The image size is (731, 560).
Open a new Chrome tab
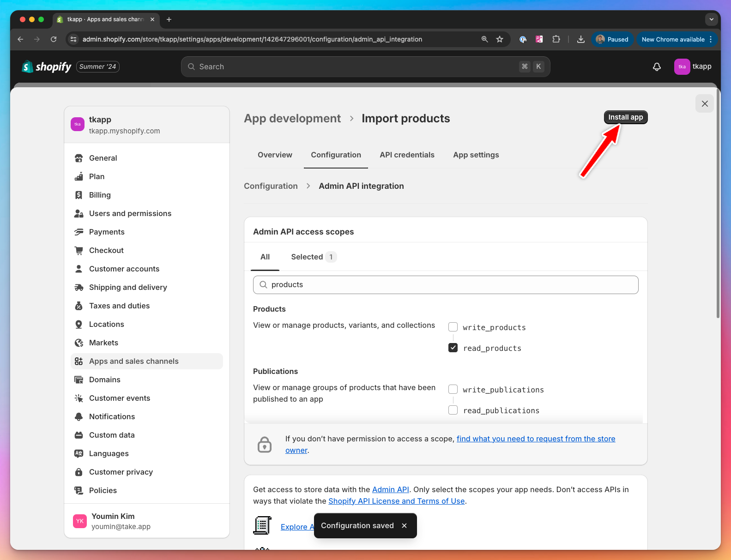169,19
